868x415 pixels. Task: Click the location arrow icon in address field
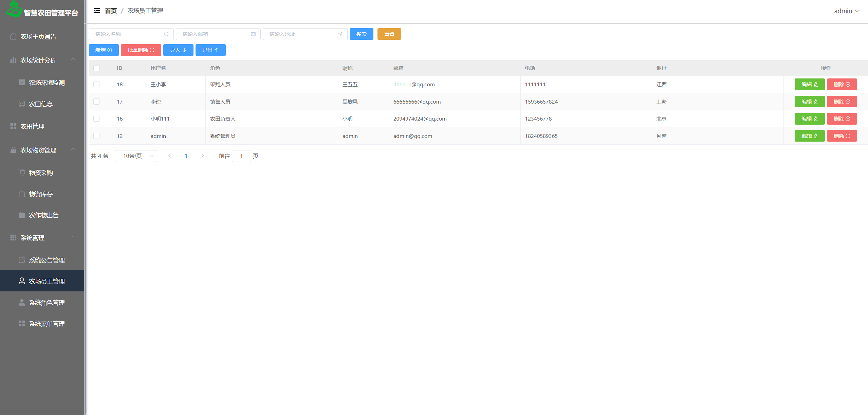coord(340,34)
